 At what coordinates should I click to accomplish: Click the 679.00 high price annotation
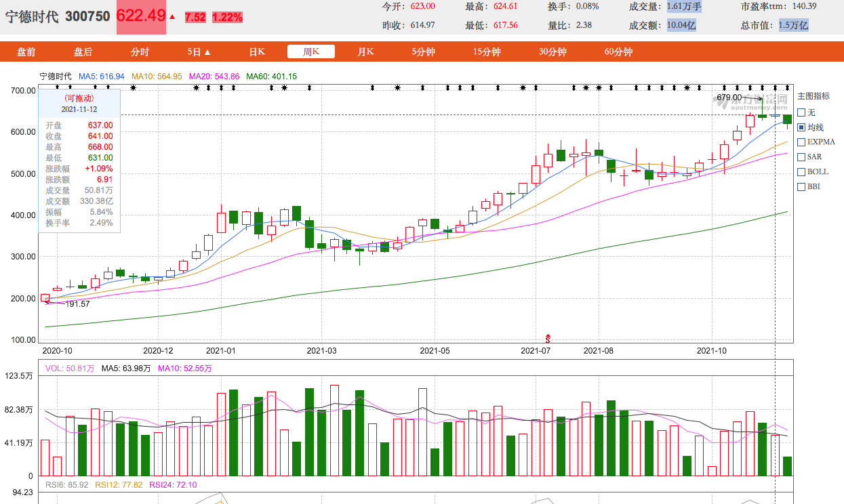pyautogui.click(x=729, y=98)
